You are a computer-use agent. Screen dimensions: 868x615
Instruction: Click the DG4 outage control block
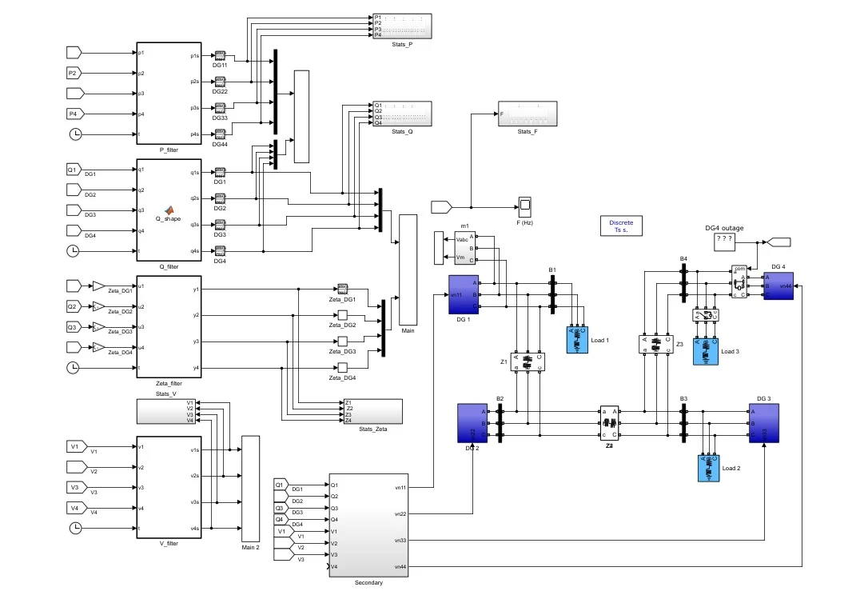point(724,239)
